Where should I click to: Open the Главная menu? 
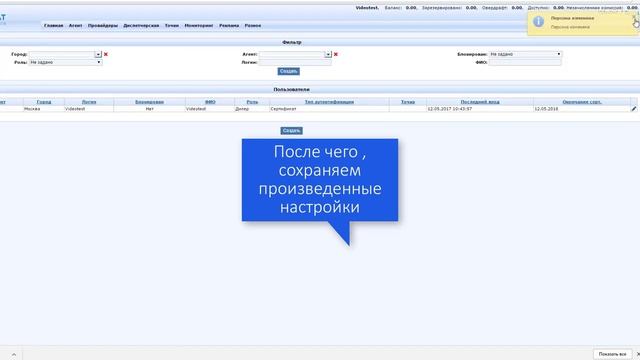(53, 25)
